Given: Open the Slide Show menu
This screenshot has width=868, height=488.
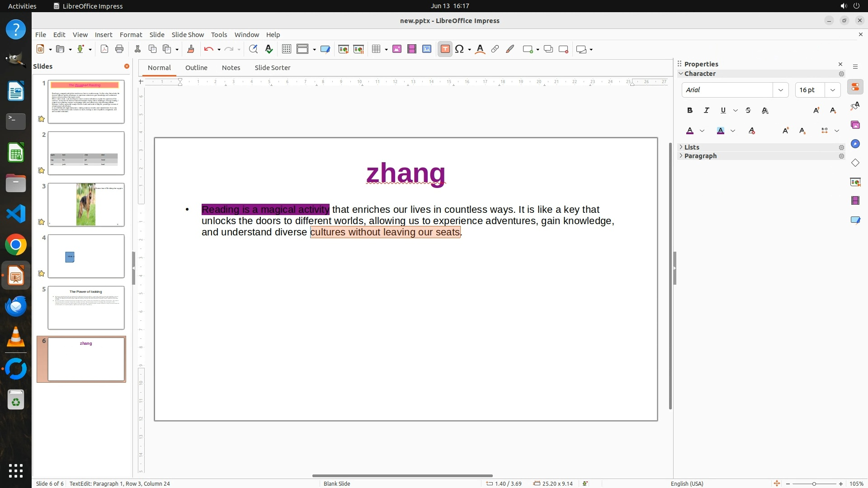Looking at the screenshot, I should click(188, 34).
